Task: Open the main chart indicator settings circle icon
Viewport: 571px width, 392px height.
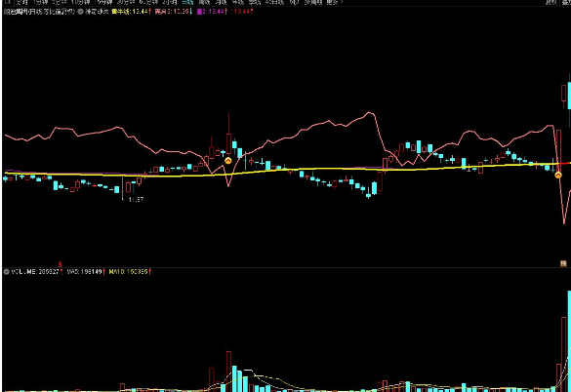Action: (x=80, y=12)
